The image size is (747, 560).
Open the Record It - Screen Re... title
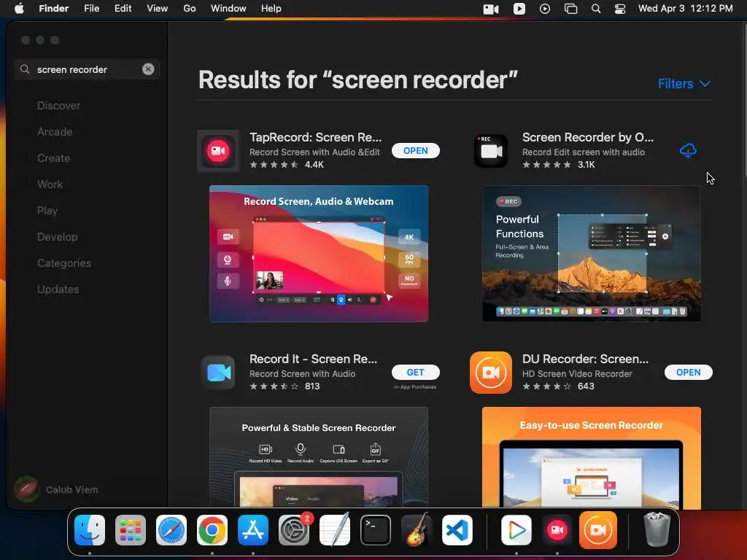313,359
